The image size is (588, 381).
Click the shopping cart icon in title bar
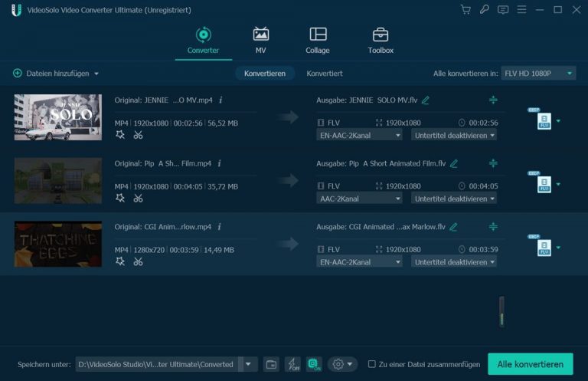tap(465, 10)
